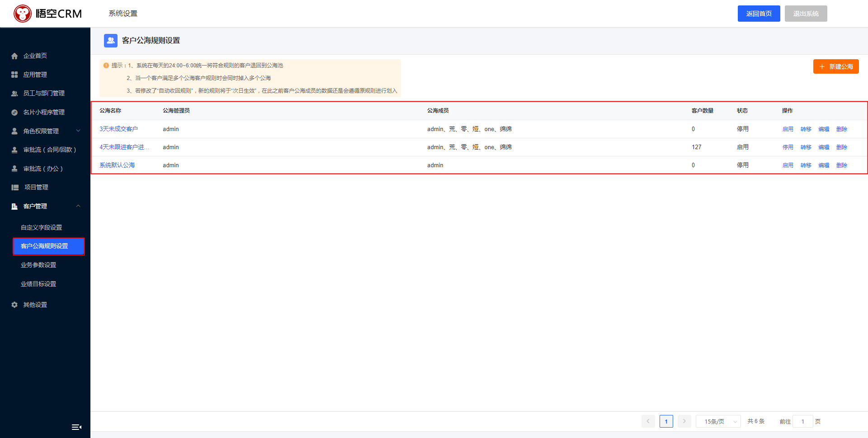The width and height of the screenshot is (868, 438).
Task: Click customer count 127 cell
Action: click(x=697, y=147)
